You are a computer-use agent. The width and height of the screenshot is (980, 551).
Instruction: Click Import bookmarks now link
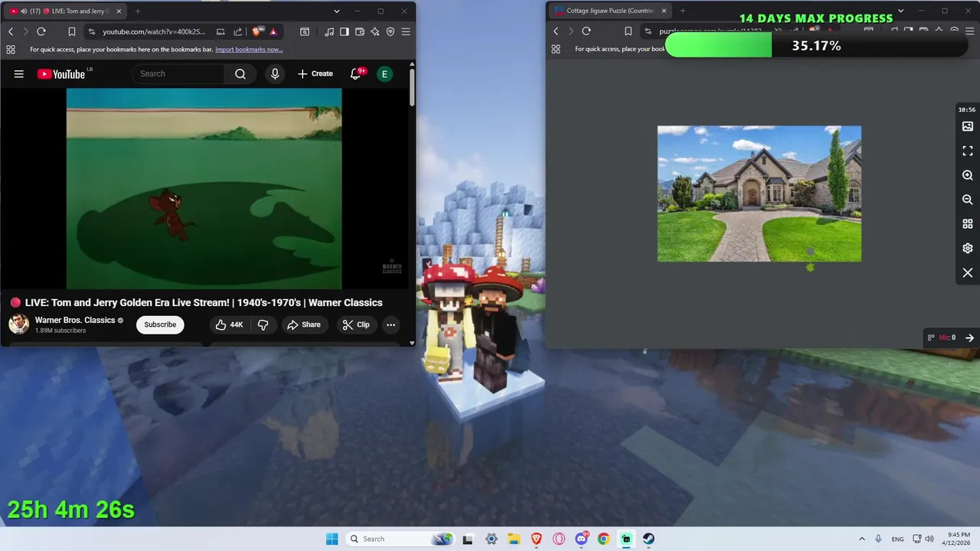click(249, 50)
